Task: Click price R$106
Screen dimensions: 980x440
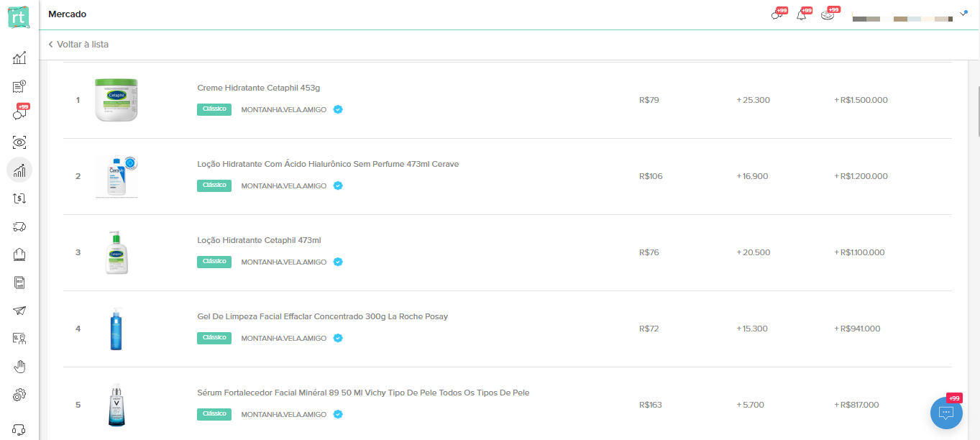Action: [x=651, y=176]
